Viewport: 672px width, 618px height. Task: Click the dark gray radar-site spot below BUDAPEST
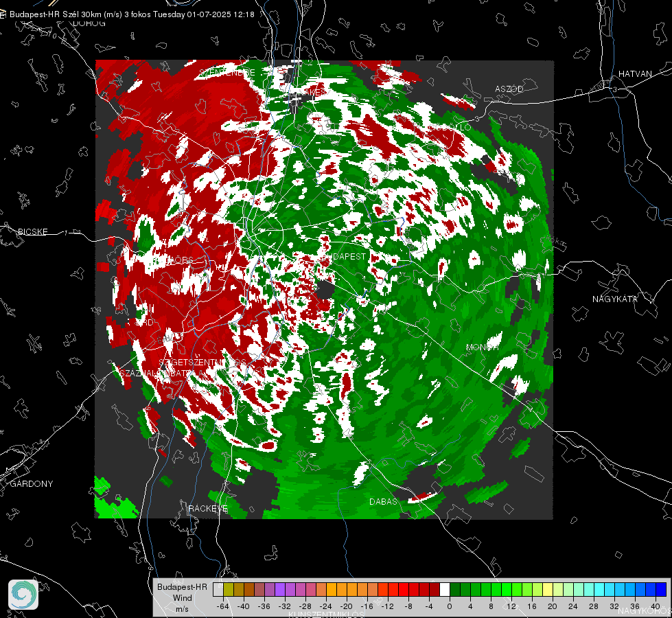click(x=326, y=290)
